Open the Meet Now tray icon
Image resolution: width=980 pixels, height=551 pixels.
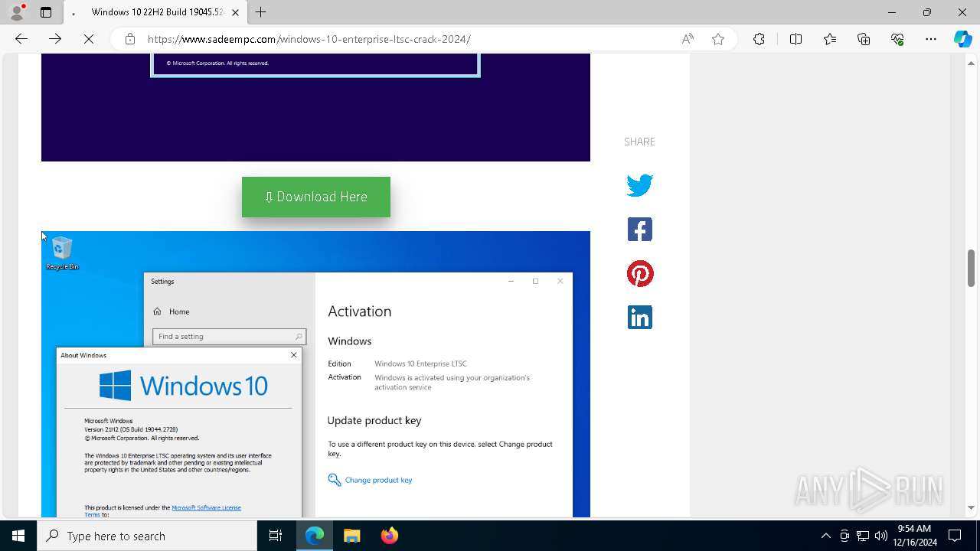844,536
